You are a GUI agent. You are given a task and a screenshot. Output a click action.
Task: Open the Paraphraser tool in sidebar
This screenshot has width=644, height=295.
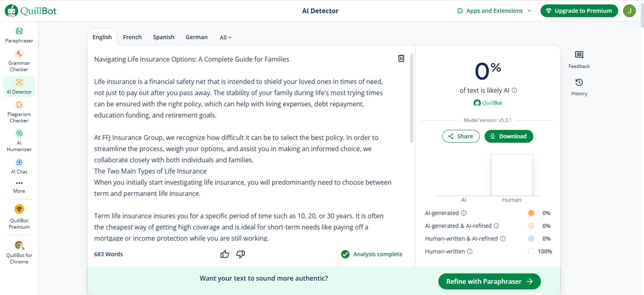(19, 35)
